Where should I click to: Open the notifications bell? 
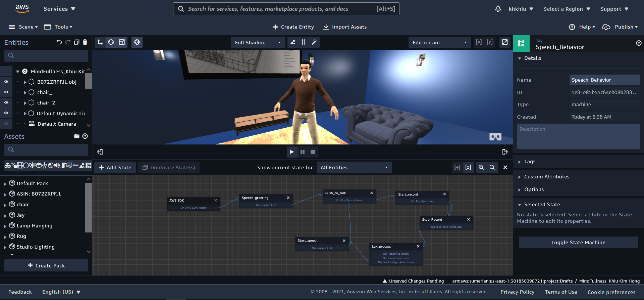498,9
